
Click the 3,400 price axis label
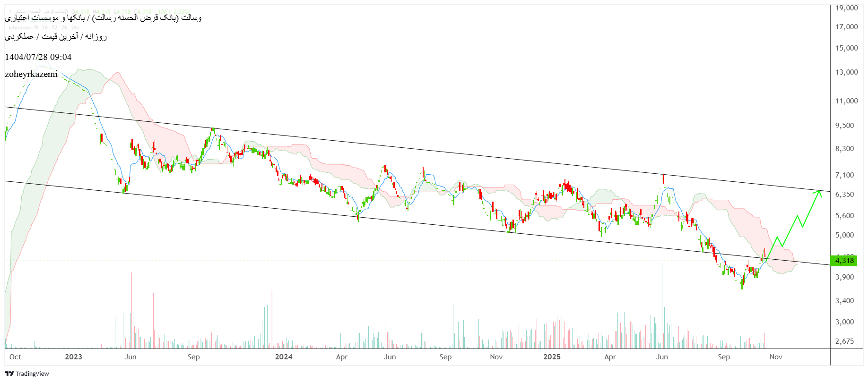845,301
